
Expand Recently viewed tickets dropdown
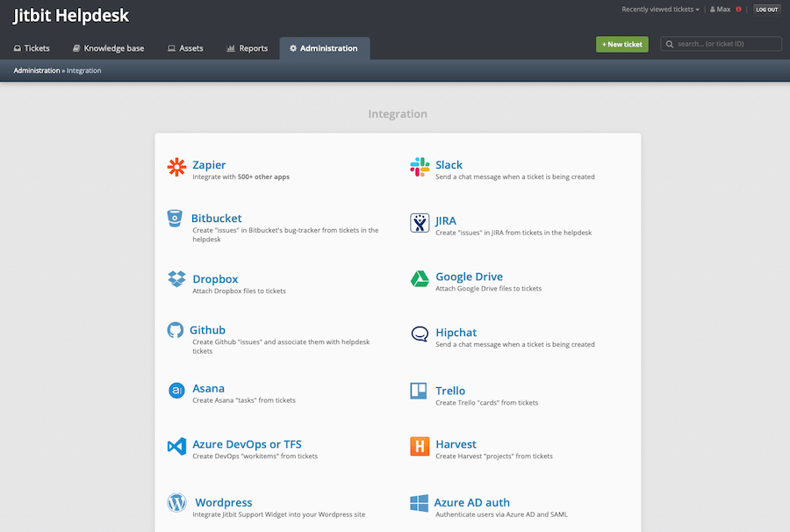click(x=660, y=9)
